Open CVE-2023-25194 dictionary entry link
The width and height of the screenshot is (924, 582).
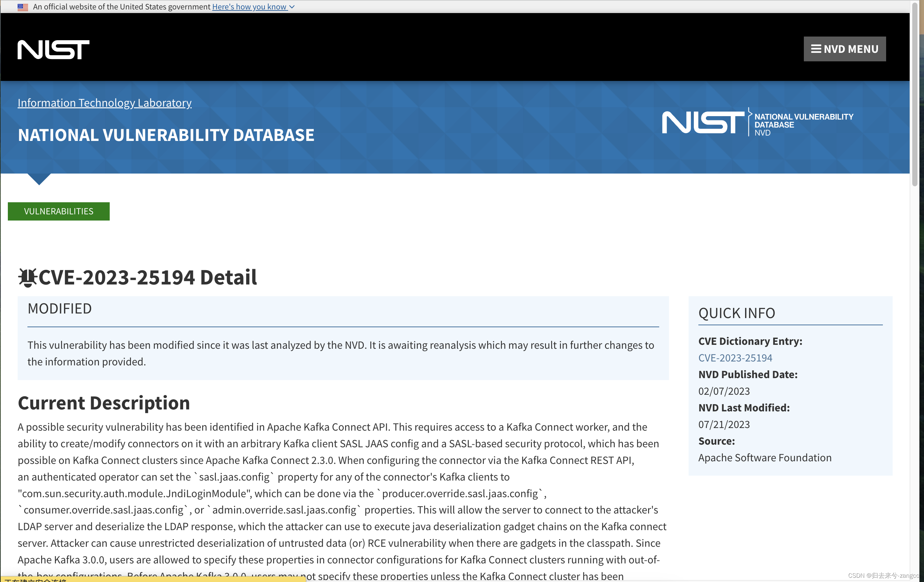[735, 358]
